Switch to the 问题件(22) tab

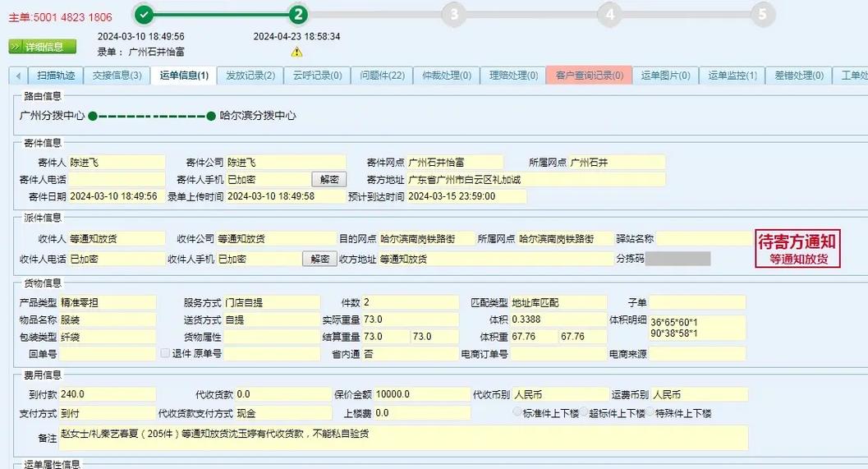(x=382, y=76)
